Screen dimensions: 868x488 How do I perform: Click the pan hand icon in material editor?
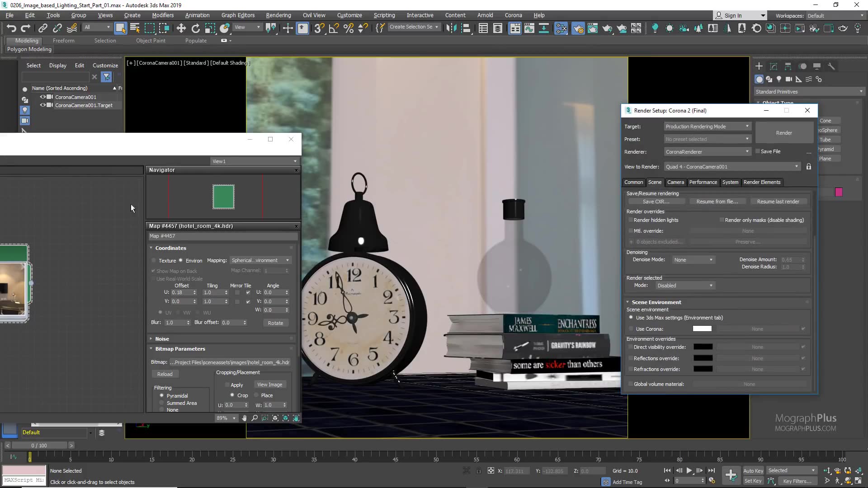click(x=245, y=418)
